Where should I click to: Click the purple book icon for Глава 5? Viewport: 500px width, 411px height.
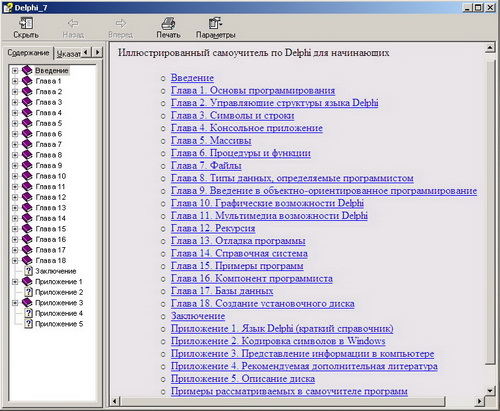27,123
